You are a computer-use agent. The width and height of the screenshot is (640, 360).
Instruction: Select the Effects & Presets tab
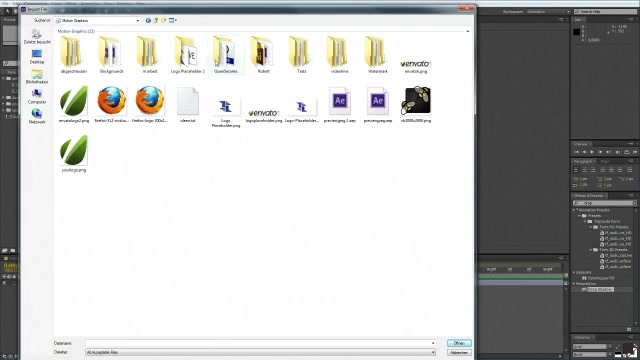coord(588,196)
